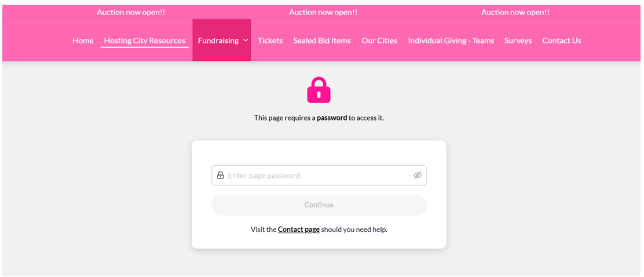This screenshot has width=644, height=277.
Task: Open Hosting City Resources page
Action: [145, 41]
